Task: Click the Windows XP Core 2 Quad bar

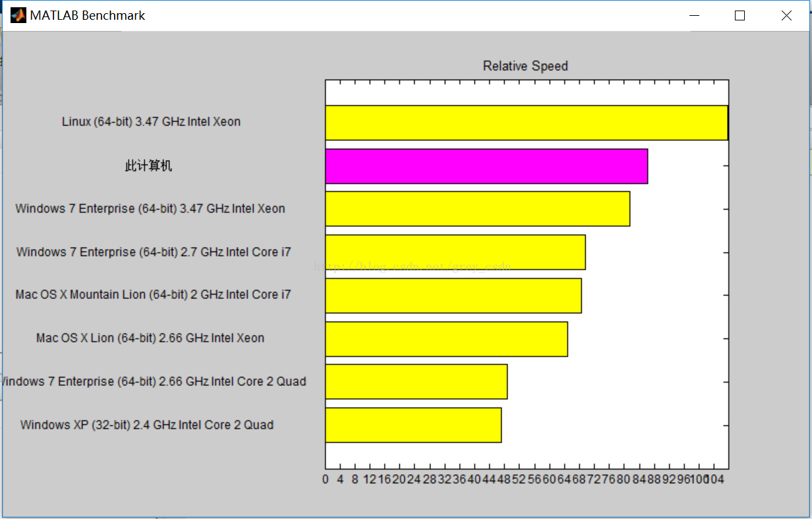Action: (413, 425)
